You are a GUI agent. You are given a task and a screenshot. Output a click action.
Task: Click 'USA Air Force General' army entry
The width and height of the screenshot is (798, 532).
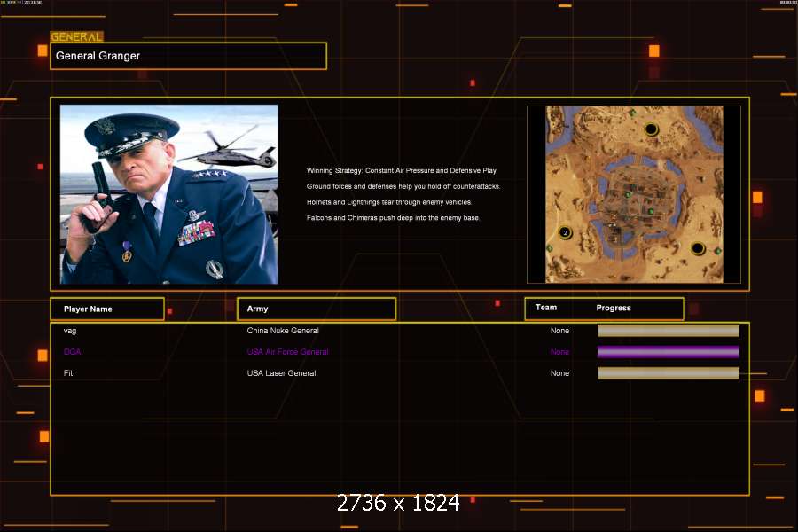(287, 352)
